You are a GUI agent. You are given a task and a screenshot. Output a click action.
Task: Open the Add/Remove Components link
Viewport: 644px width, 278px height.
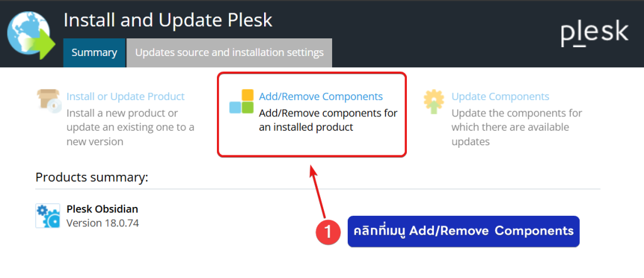321,96
